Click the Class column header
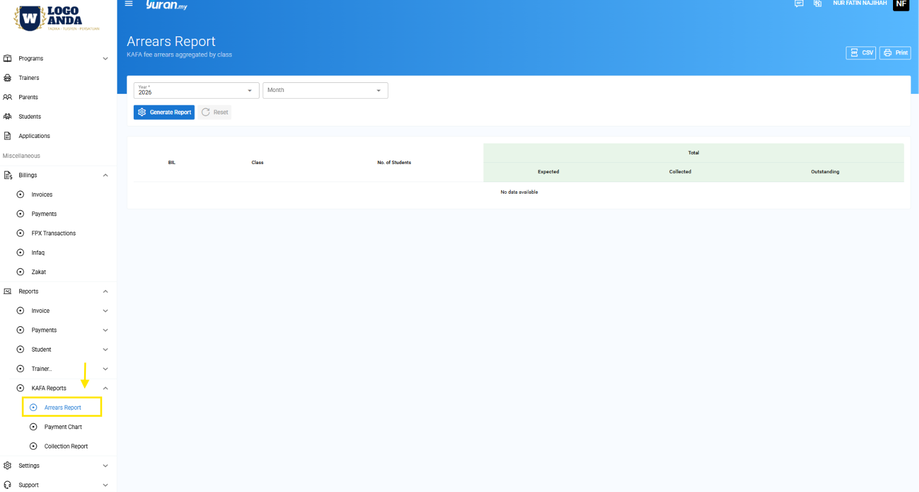This screenshot has width=919, height=492. tap(257, 162)
